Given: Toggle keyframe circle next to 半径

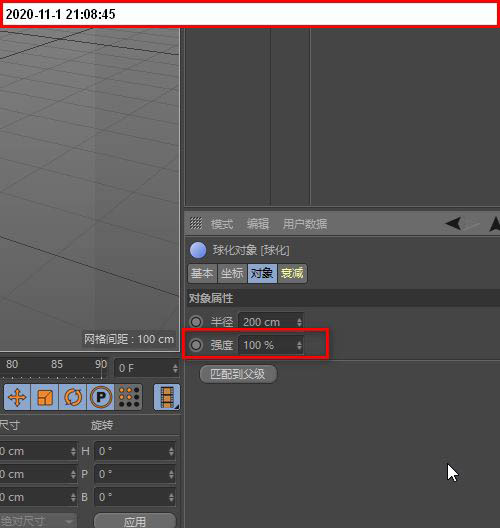Looking at the screenshot, I should click(196, 322).
